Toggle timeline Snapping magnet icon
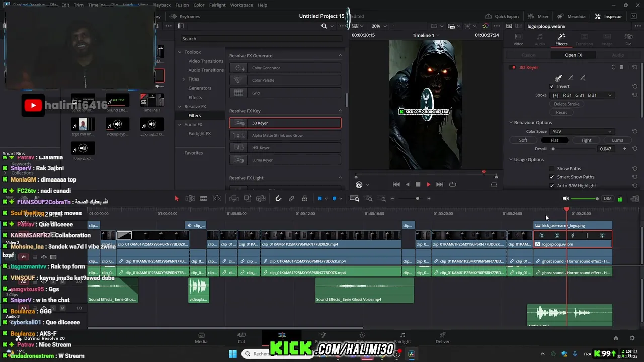644x362 pixels. pos(278,199)
